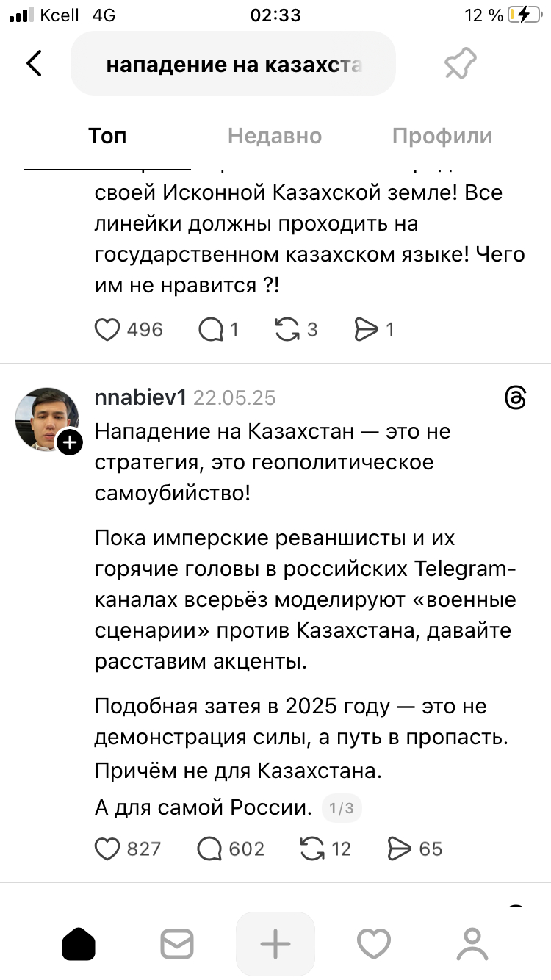Screen dimensions: 551x980
Task: Tap the search field with нападение query
Action: click(233, 64)
